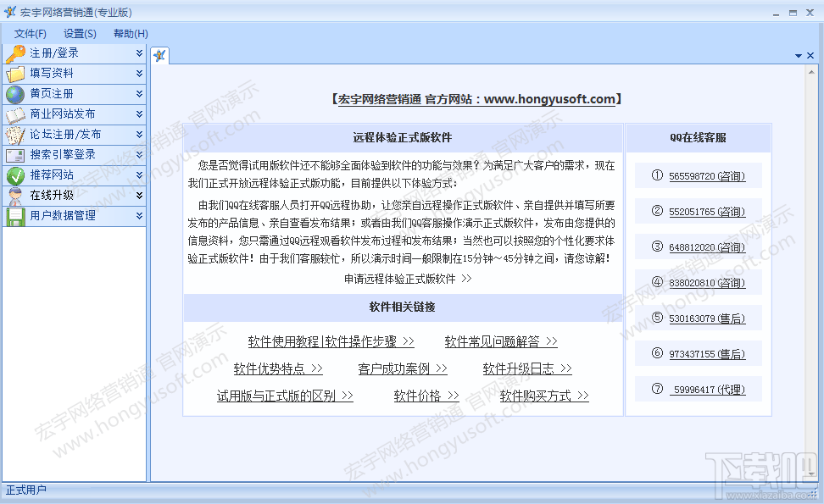Expand the 推荐网站 panel chevron
Screen dimensions: 824x504
click(x=139, y=174)
